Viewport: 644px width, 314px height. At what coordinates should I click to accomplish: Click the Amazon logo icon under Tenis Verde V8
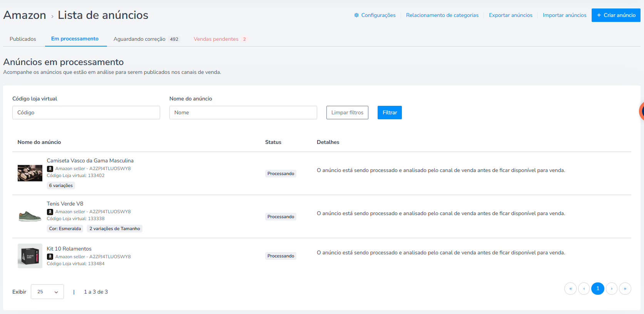(x=50, y=212)
